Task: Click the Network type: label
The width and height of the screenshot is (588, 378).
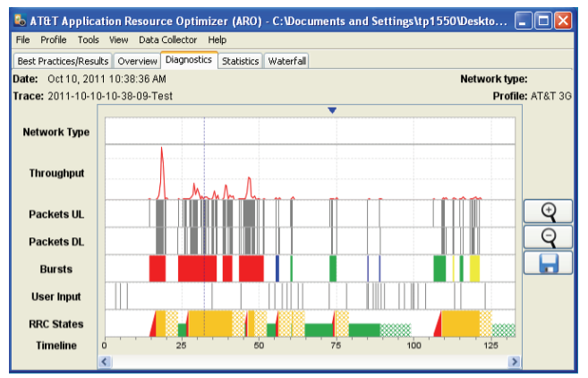Action: coord(494,79)
